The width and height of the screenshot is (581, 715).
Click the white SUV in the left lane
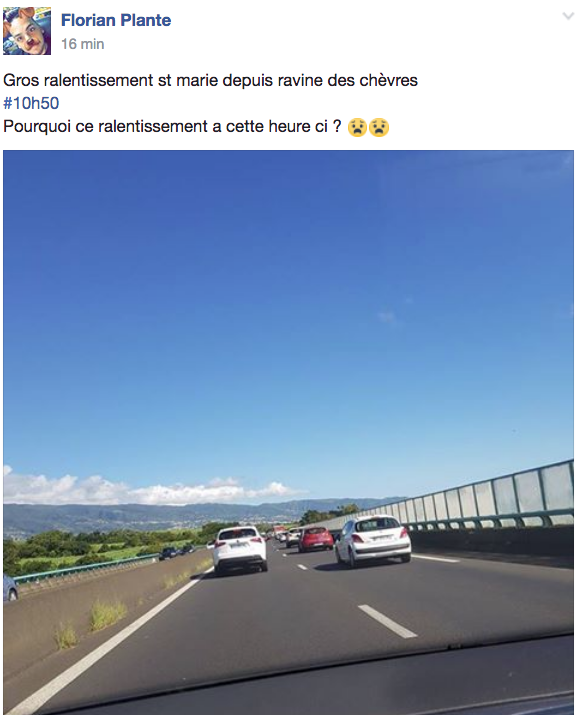[240, 549]
